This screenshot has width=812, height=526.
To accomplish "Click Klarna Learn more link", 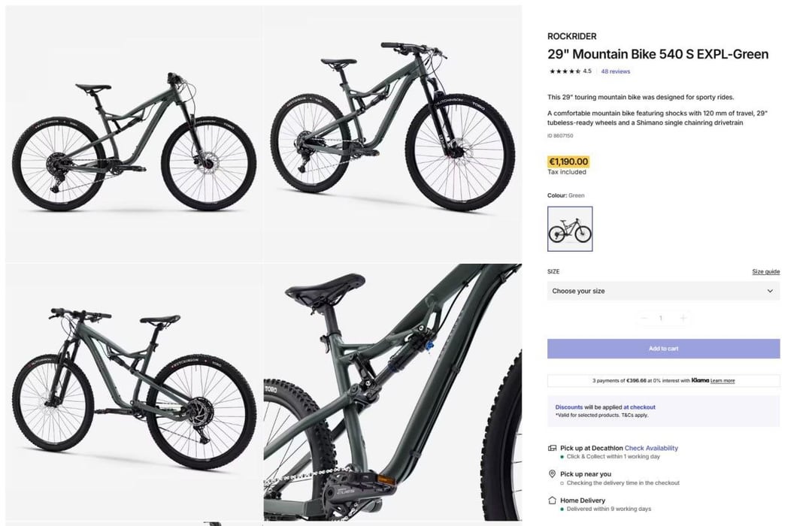I will (723, 381).
